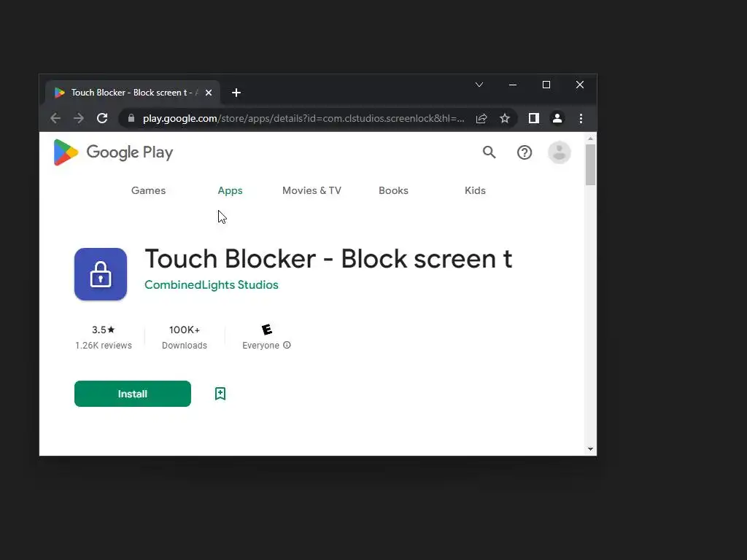Maximize the Chrome window
This screenshot has width=747, height=560.
(546, 85)
